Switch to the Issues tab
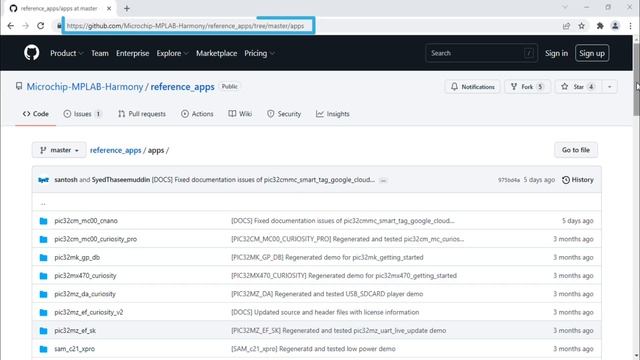 tap(82, 114)
